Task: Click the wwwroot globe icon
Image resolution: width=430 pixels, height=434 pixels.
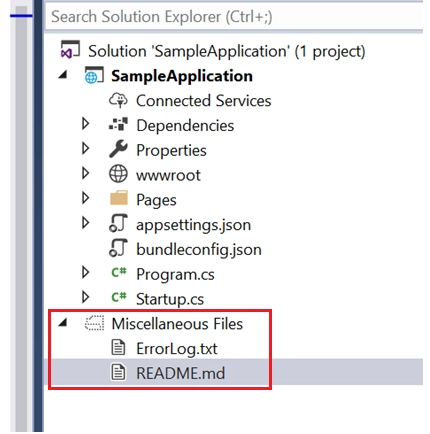Action: click(x=118, y=174)
